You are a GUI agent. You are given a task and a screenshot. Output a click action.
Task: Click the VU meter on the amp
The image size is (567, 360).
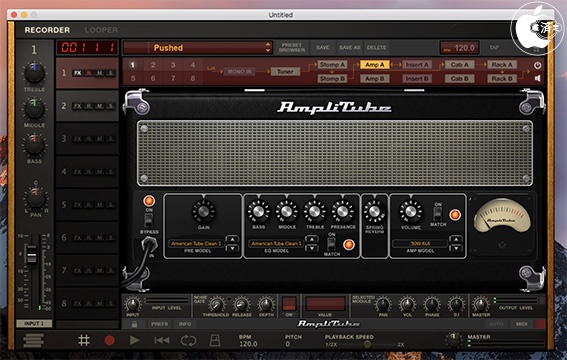pyautogui.click(x=502, y=216)
